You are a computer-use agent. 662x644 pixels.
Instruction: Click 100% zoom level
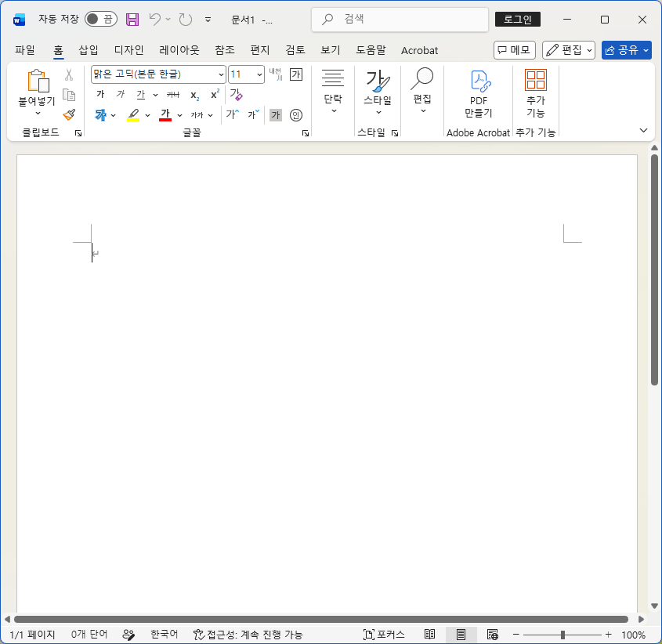tap(633, 635)
